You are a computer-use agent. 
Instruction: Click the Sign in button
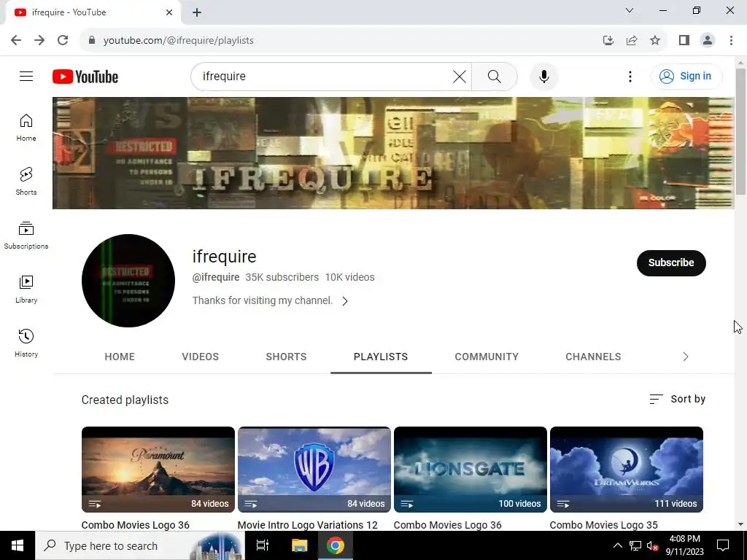[x=686, y=76]
